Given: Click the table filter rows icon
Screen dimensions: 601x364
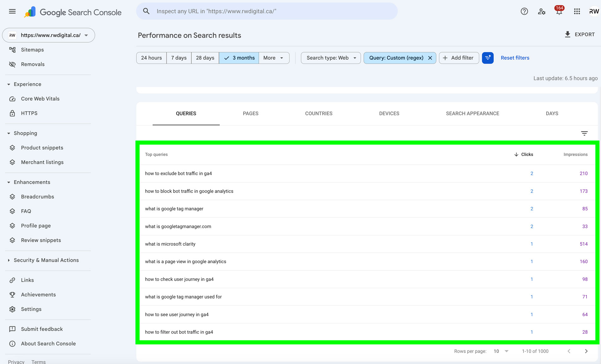Looking at the screenshot, I should 584,133.
